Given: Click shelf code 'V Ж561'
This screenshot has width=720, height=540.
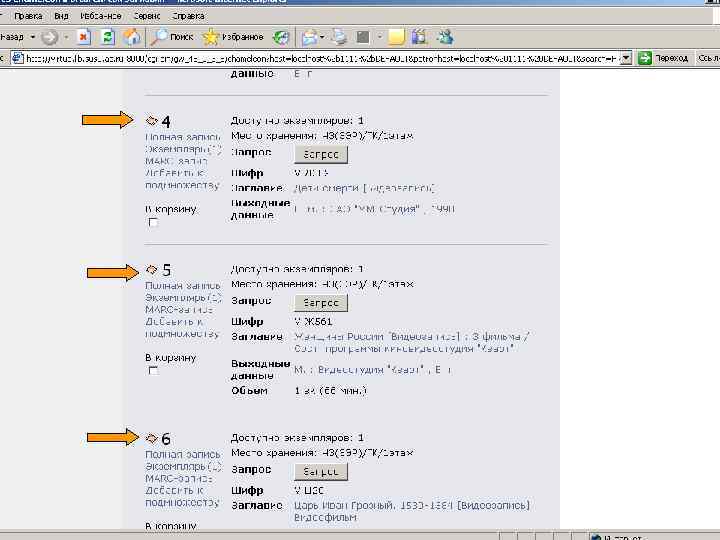Looking at the screenshot, I should 313,321.
